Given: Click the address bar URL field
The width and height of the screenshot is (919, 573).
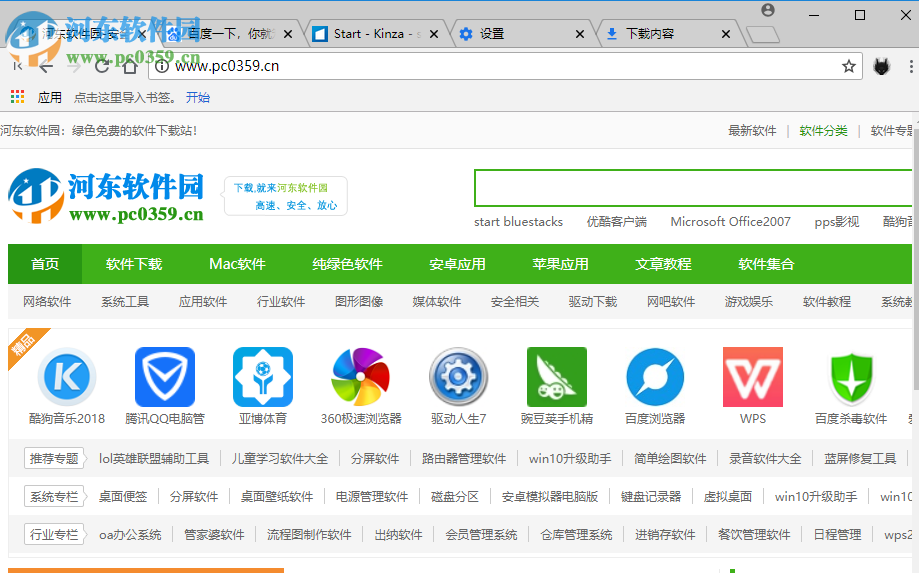Looking at the screenshot, I should click(x=504, y=66).
